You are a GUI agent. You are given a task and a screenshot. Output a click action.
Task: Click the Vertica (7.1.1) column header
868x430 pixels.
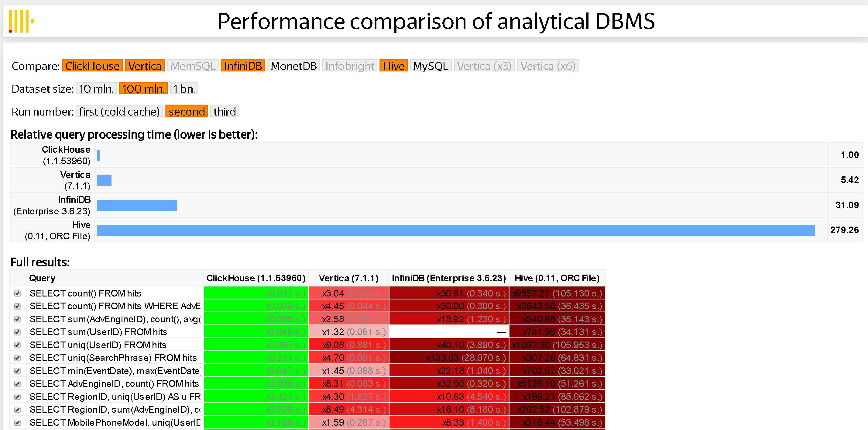coord(348,278)
